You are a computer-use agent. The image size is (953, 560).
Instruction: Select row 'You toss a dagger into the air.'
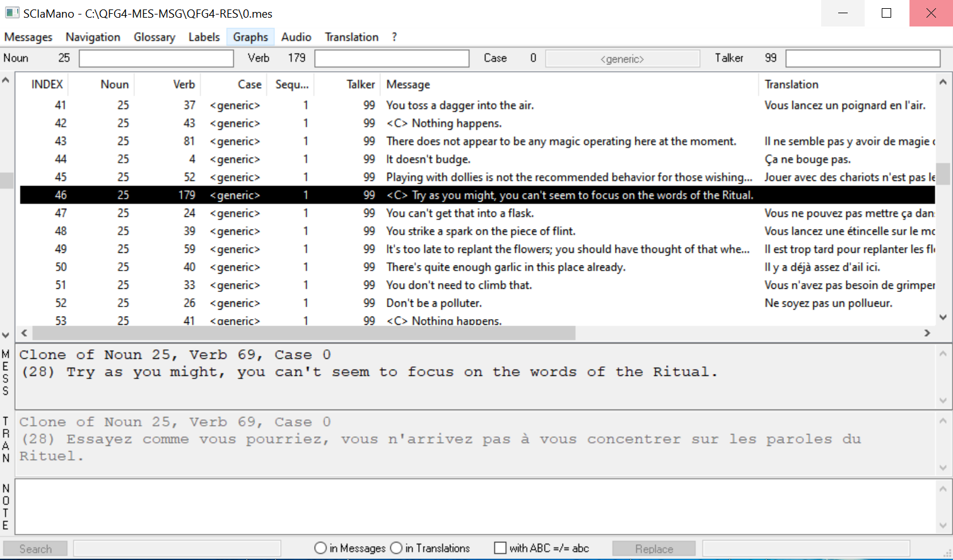pos(477,105)
